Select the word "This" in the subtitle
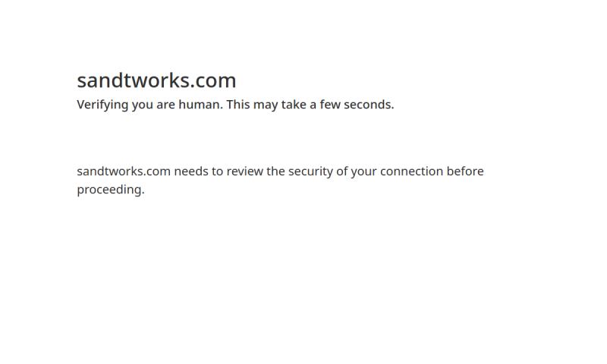This screenshot has height=364, width=607. (x=238, y=105)
